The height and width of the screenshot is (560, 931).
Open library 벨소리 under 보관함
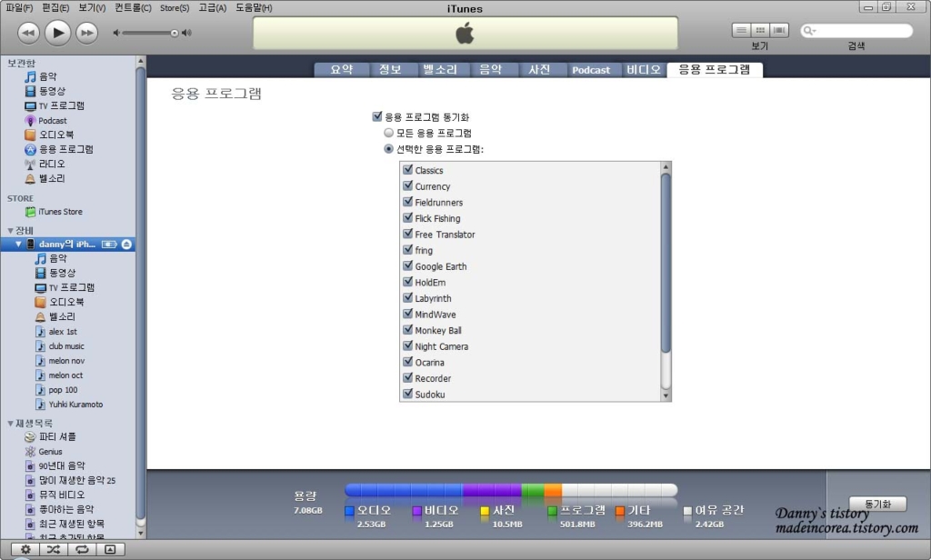coord(52,178)
